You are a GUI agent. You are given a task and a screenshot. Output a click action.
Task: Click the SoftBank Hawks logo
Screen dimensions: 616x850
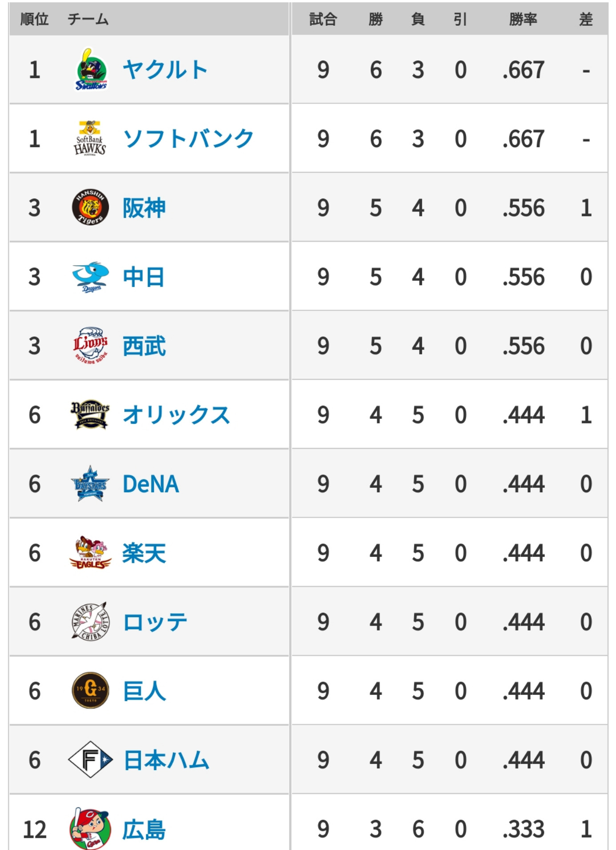90,139
